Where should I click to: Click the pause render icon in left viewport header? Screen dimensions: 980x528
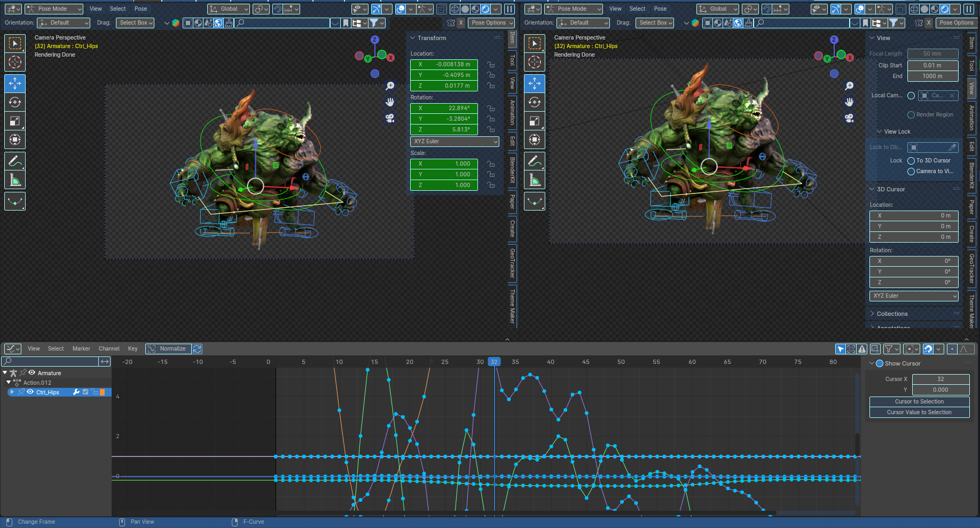[509, 9]
